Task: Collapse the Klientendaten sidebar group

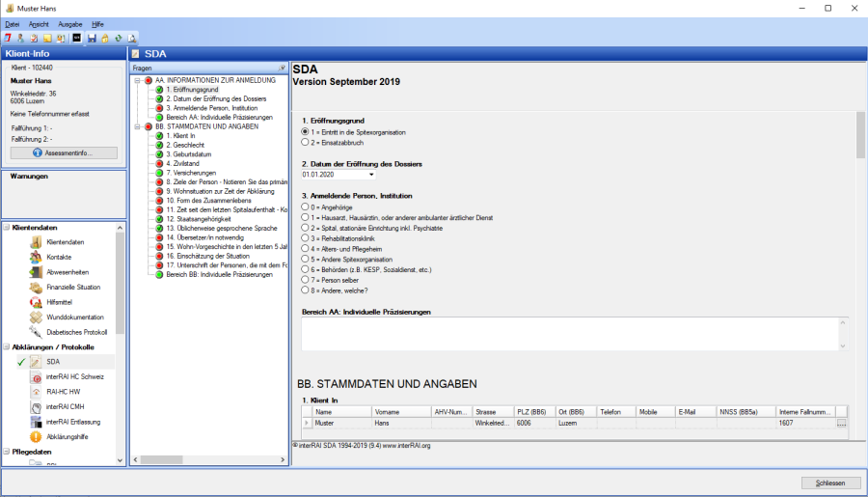Action: click(x=7, y=228)
